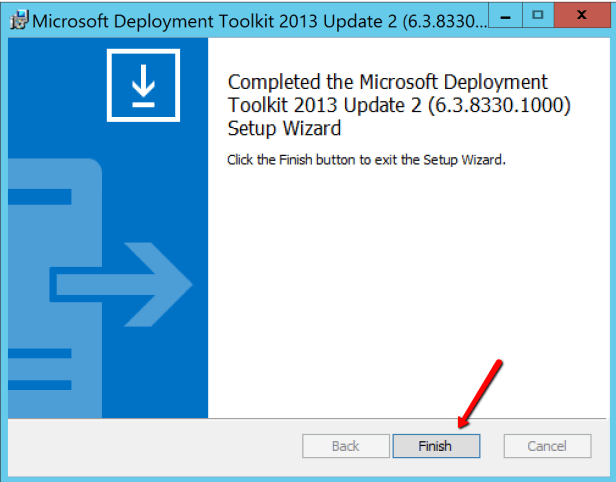This screenshot has height=482, width=616.
Task: Click the document graphic on the blue banner
Action: pyautogui.click(x=60, y=250)
